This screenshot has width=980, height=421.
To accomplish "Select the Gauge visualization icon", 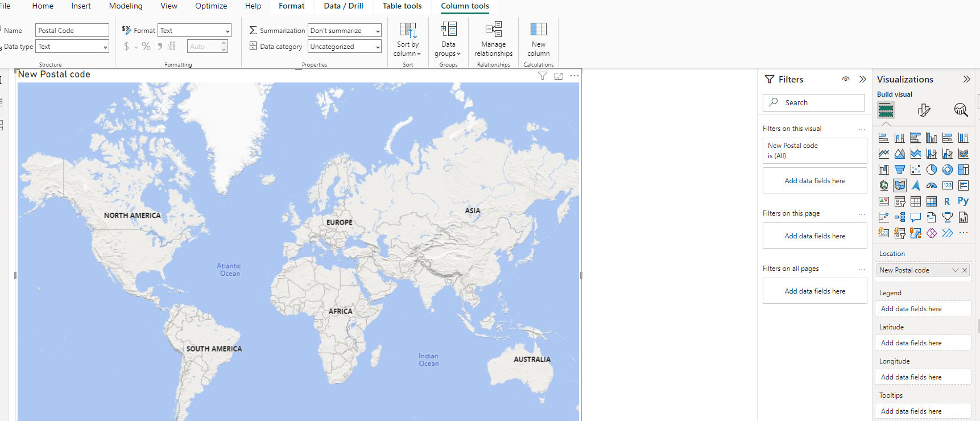I will coord(931,185).
